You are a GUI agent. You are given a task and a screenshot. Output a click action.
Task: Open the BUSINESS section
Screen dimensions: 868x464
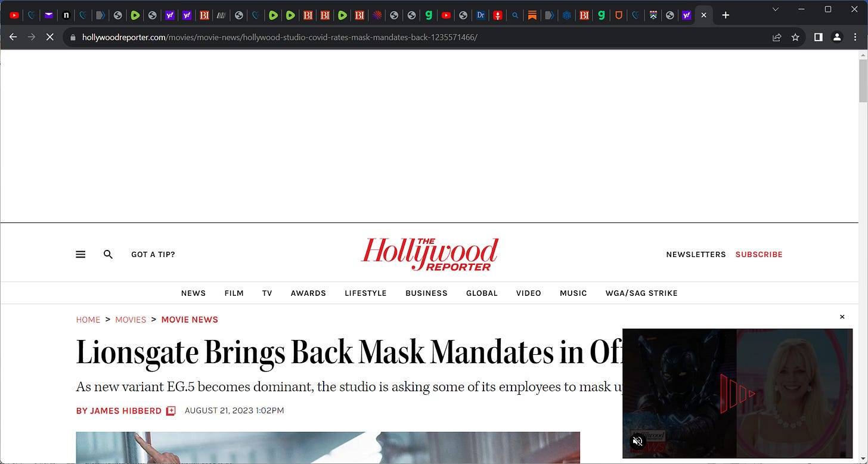click(426, 293)
